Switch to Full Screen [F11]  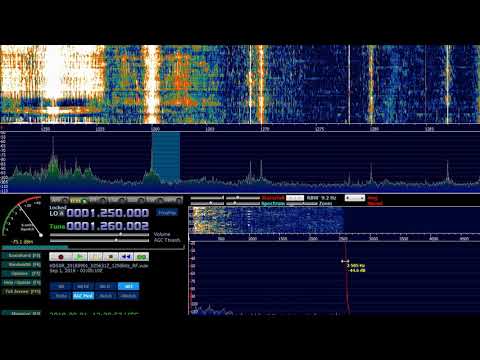pyautogui.click(x=21, y=292)
